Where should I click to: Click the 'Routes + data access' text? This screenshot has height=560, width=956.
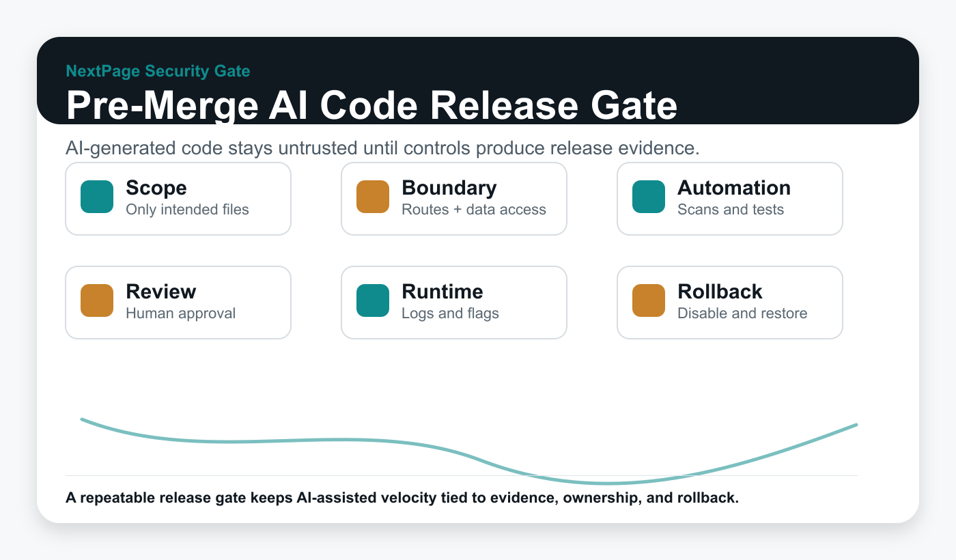click(474, 210)
